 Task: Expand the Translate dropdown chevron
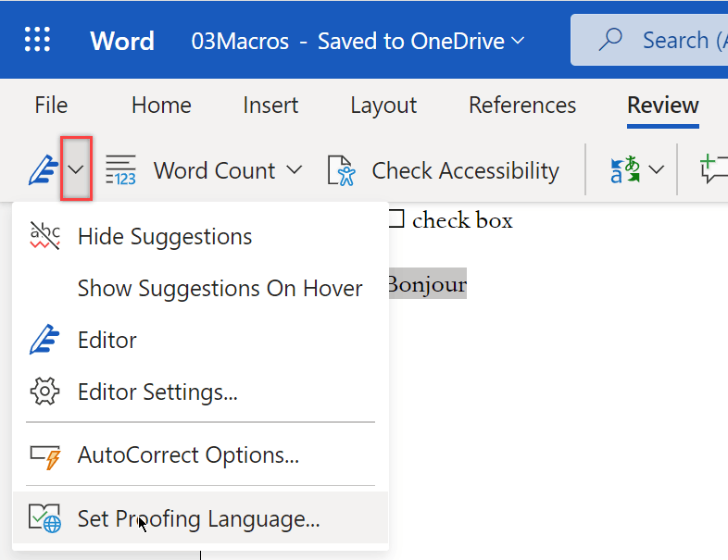[x=657, y=169]
